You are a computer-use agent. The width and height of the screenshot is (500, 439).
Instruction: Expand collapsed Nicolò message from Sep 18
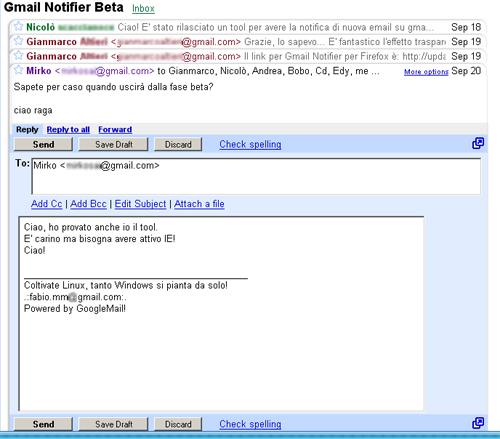(x=247, y=27)
